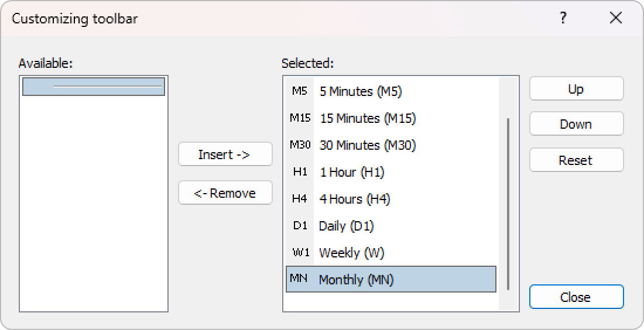The width and height of the screenshot is (644, 330).
Task: Select the separator item in Available list
Action: [x=94, y=87]
